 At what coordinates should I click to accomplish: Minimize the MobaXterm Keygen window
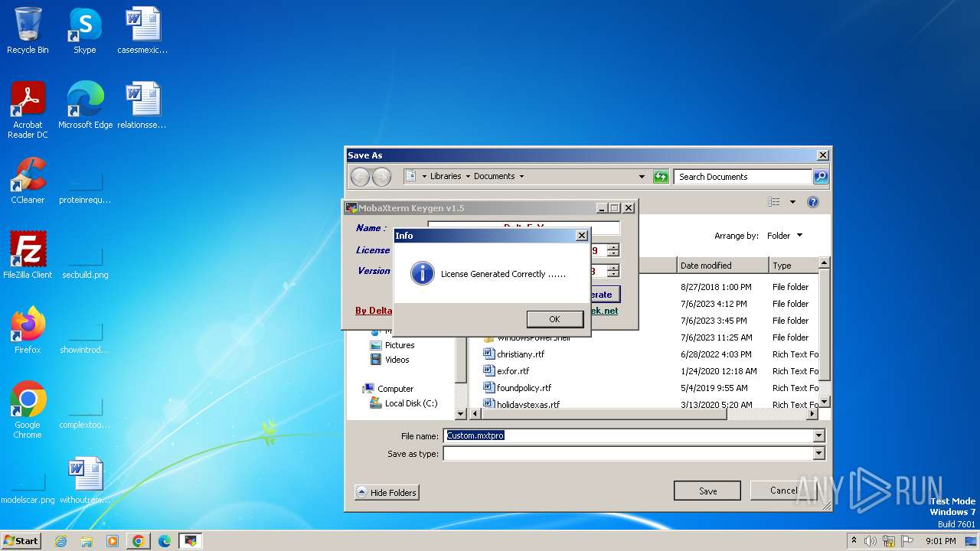pos(602,208)
